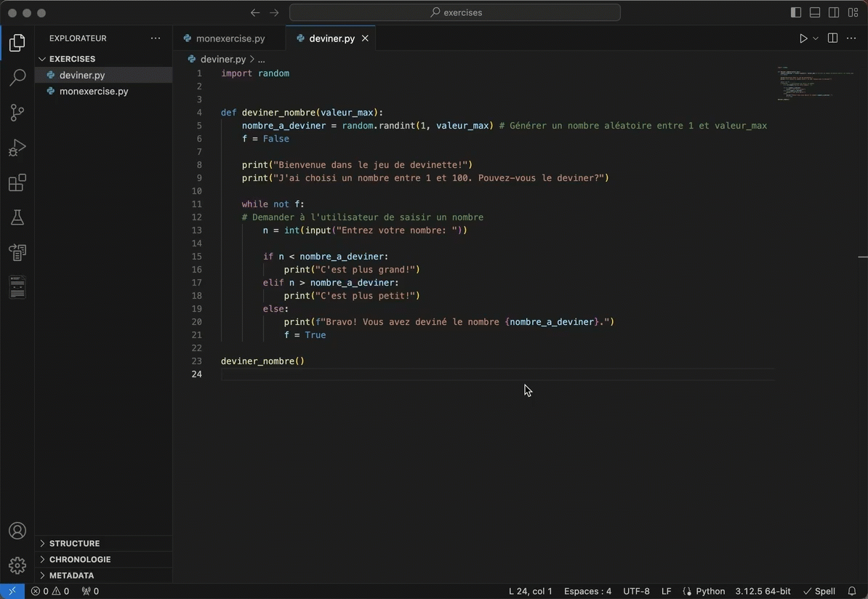Click 'f = False' assignment line

pyautogui.click(x=265, y=138)
